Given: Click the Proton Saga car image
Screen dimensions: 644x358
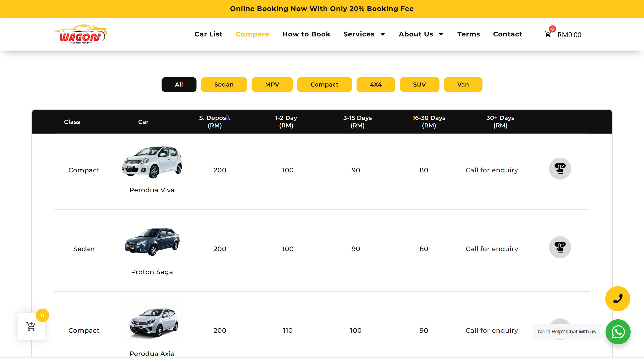Looking at the screenshot, I should point(152,241).
